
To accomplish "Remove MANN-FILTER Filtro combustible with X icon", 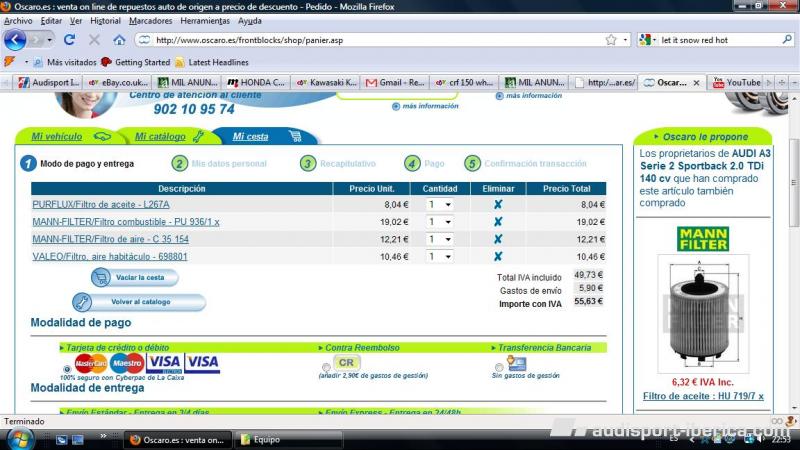I will click(498, 221).
